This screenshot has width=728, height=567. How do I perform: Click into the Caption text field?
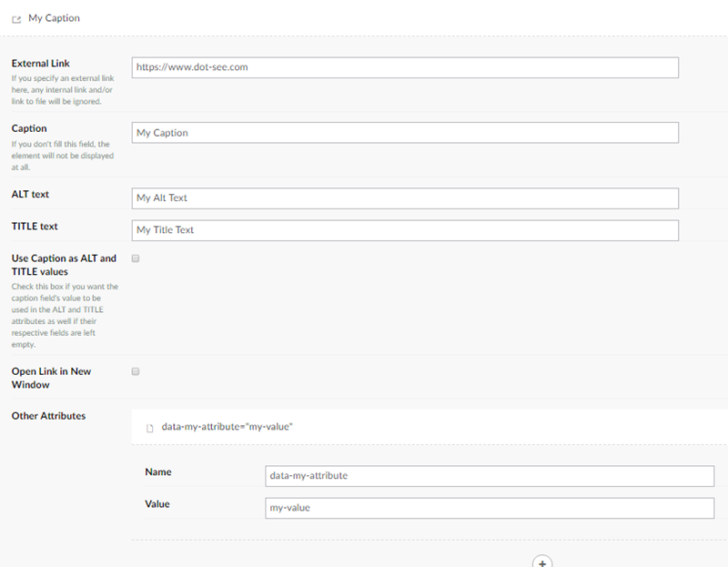[405, 133]
